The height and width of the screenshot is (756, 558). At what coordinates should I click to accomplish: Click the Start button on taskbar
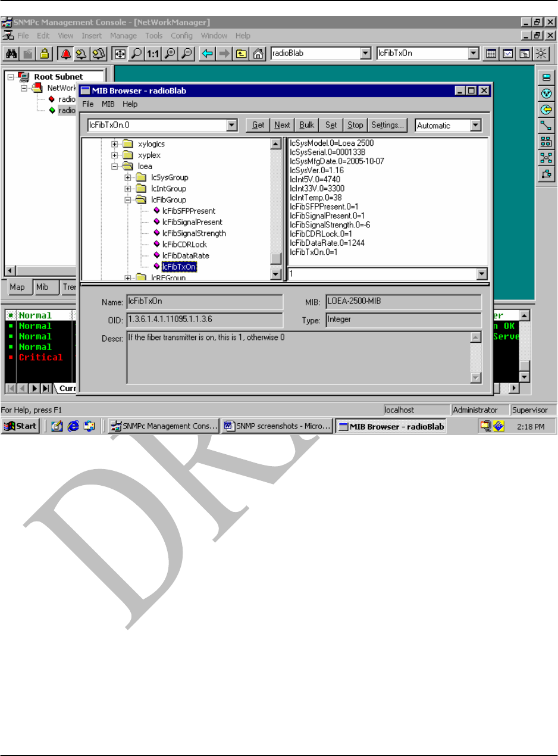click(x=20, y=426)
